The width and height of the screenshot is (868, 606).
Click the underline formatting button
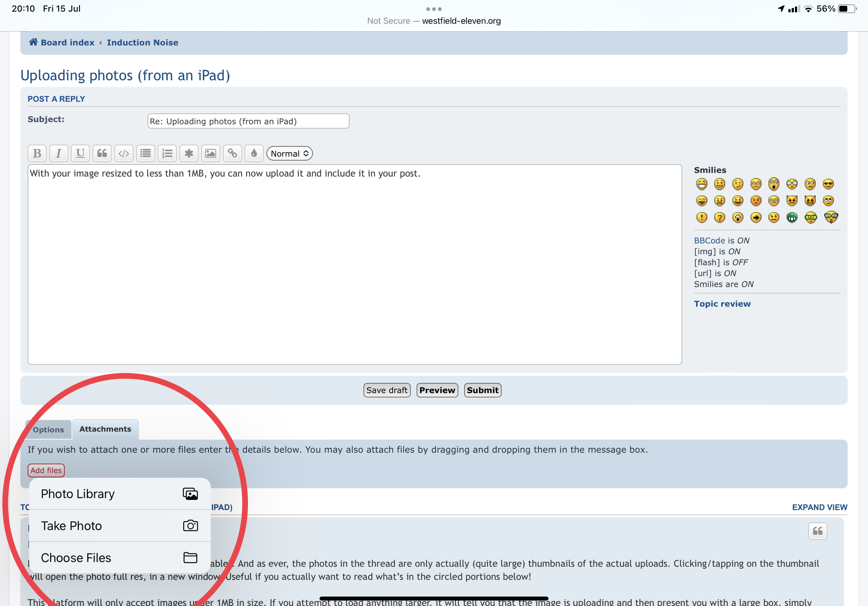[x=80, y=153]
